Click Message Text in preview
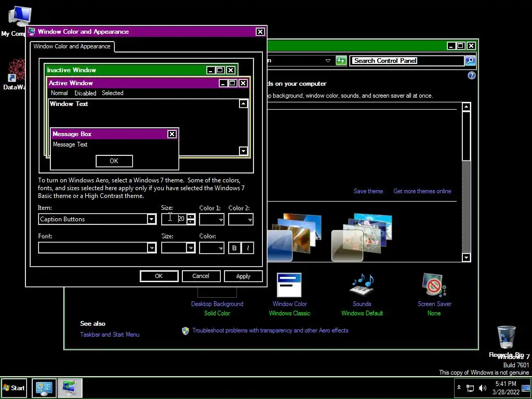The width and height of the screenshot is (532, 399). point(70,144)
